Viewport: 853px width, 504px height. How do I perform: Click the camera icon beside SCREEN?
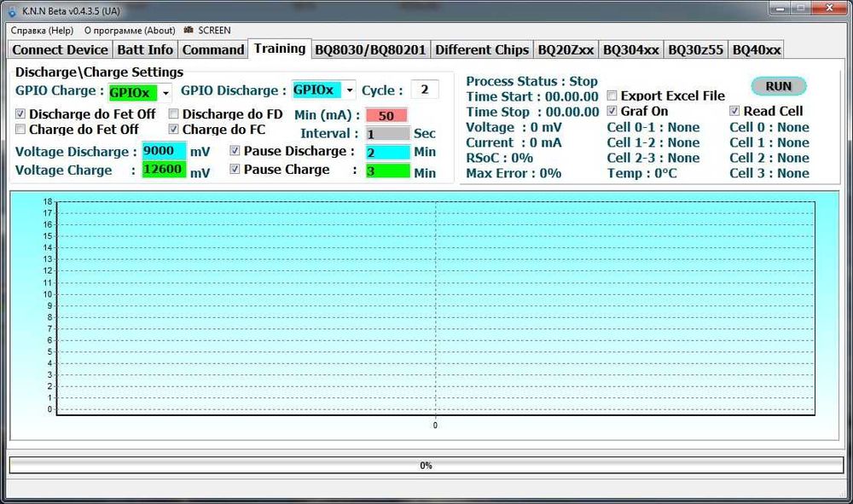pos(189,30)
